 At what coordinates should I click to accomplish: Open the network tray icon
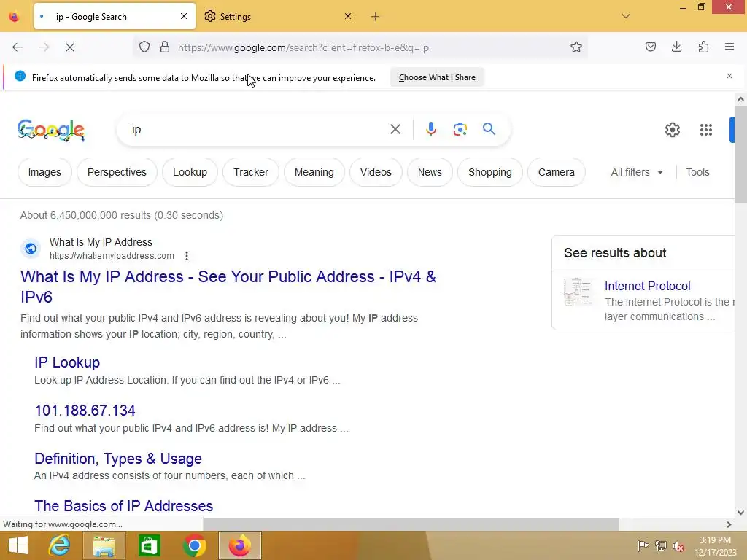tap(660, 545)
